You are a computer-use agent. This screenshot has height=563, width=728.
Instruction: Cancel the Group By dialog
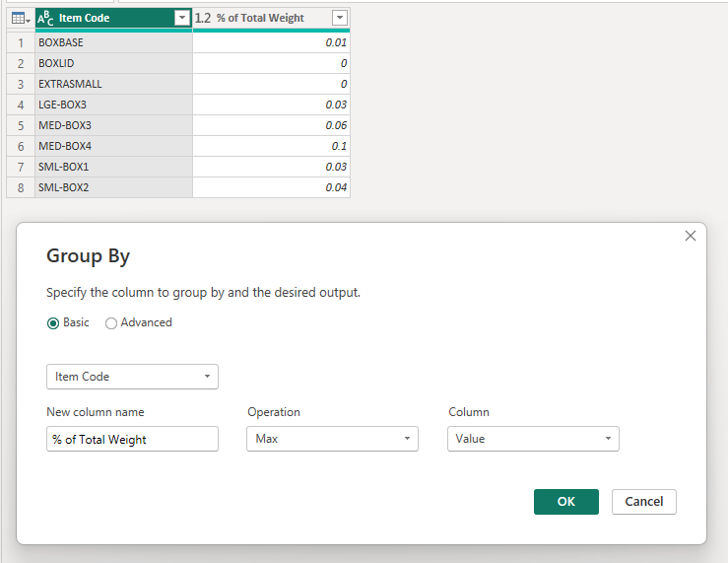click(644, 502)
